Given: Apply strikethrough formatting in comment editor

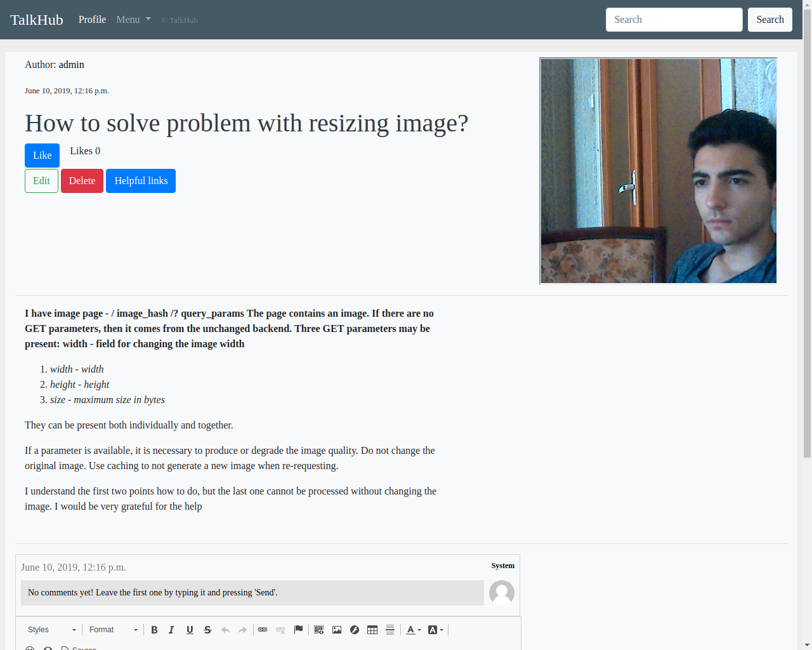Looking at the screenshot, I should 207,630.
